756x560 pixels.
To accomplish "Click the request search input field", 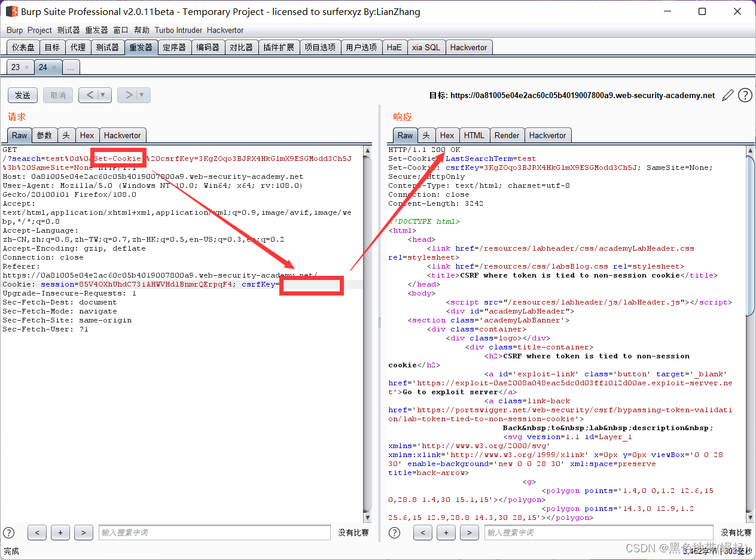I will (x=214, y=532).
